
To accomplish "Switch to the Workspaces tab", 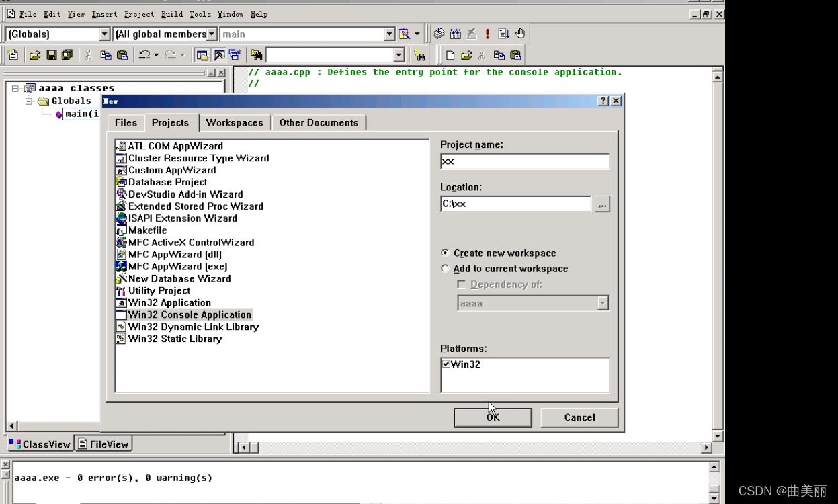I will [235, 123].
